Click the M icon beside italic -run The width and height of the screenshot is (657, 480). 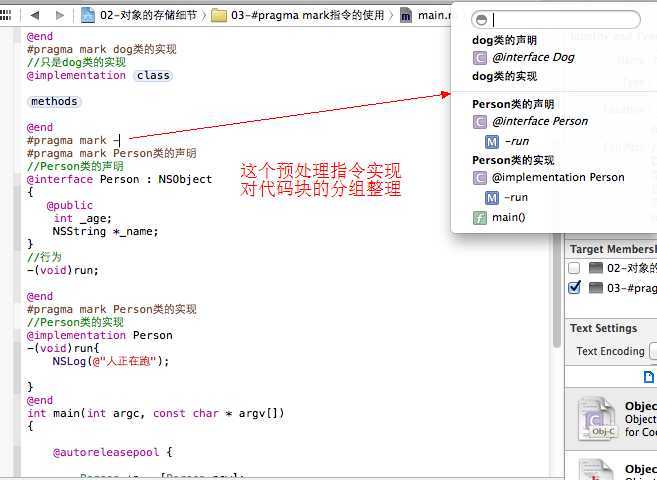tap(492, 142)
